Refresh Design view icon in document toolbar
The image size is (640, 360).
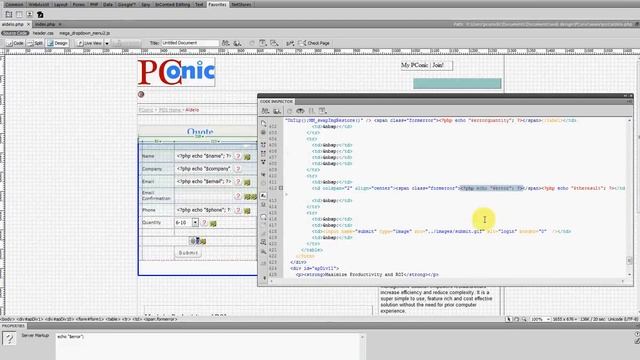252,43
